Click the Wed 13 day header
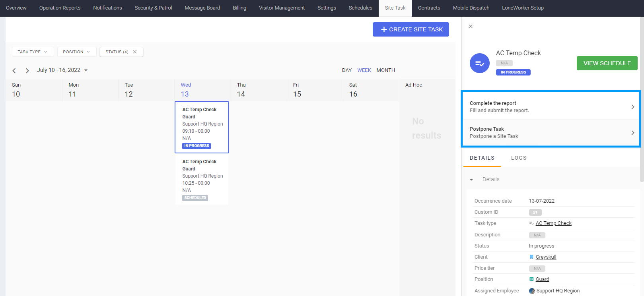This screenshot has width=644, height=296. pos(202,90)
